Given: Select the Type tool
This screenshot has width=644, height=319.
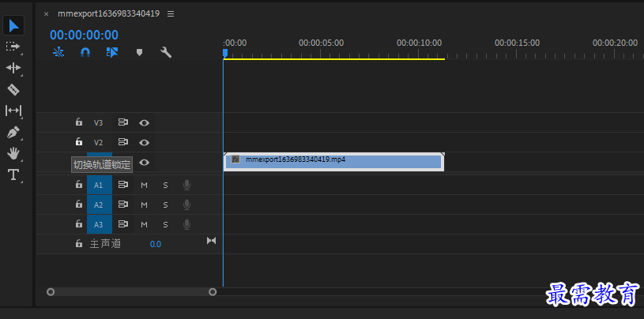Looking at the screenshot, I should tap(13, 175).
